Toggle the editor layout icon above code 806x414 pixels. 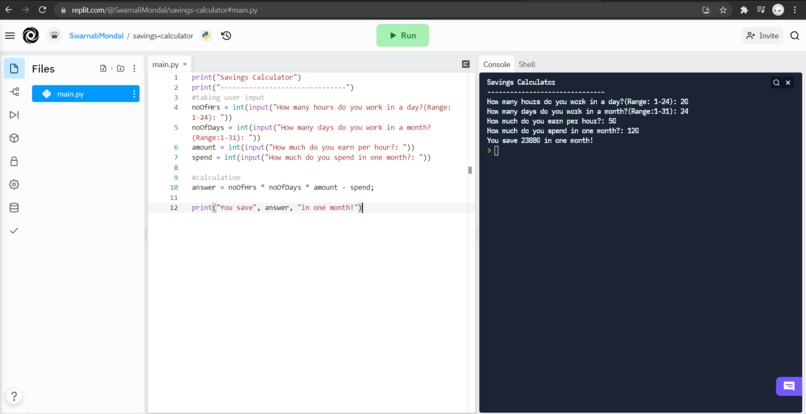point(466,64)
